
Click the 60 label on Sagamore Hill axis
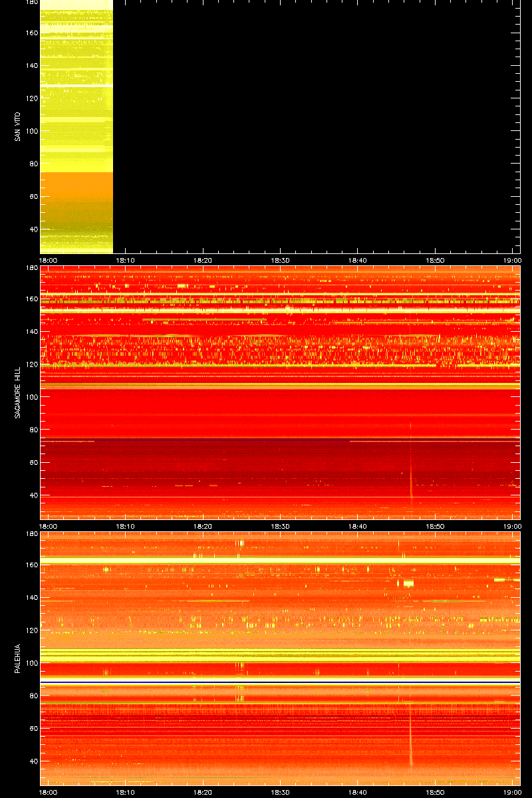[x=33, y=462]
